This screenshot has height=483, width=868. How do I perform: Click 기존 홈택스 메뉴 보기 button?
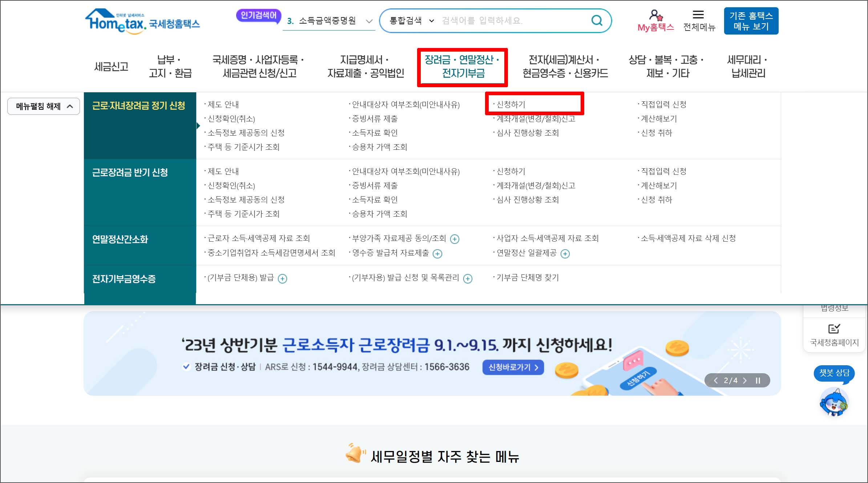751,21
